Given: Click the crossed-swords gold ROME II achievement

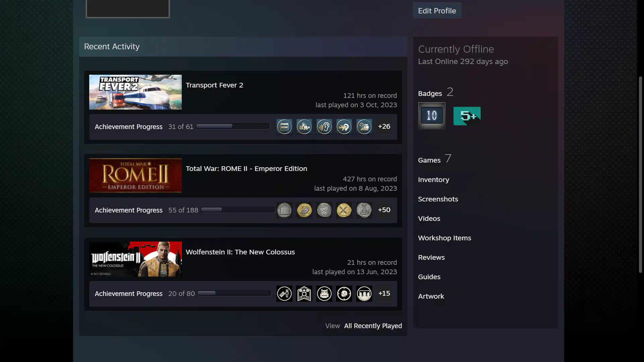Looking at the screenshot, I should click(x=344, y=210).
